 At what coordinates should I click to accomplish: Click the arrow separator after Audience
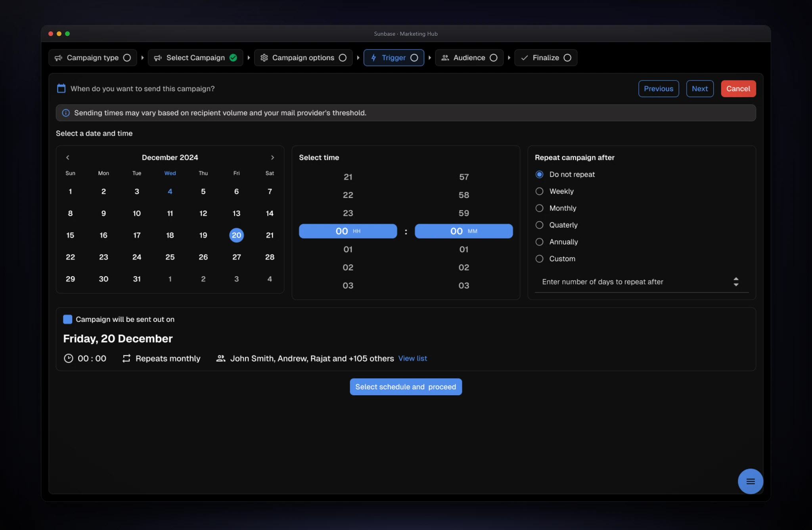(509, 58)
